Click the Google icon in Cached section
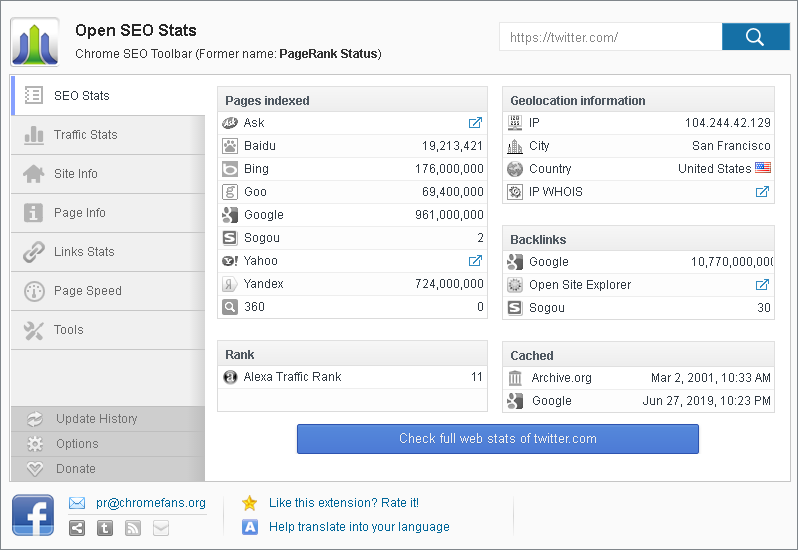 [x=515, y=401]
